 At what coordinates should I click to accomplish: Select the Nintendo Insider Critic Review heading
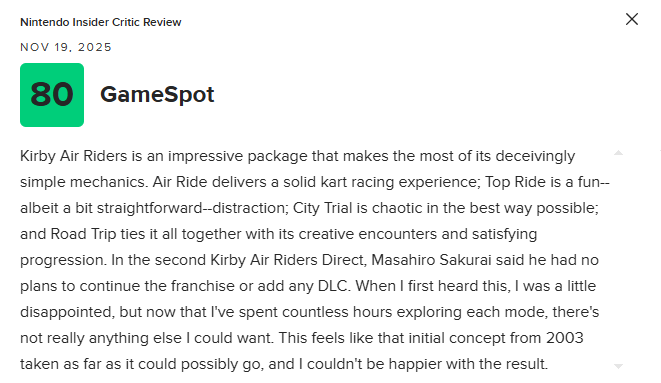[x=101, y=22]
